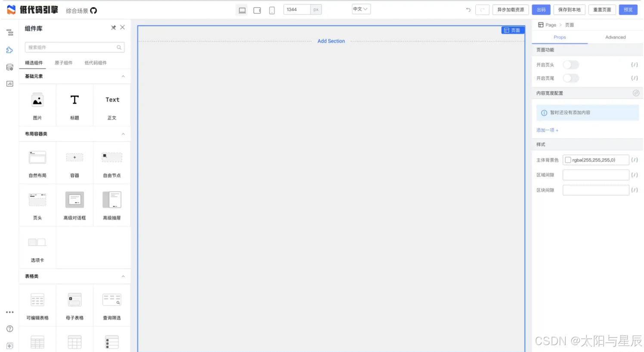Screen dimensions: 644x352
Task: Open the data source sidebar icon
Action: pos(10,67)
